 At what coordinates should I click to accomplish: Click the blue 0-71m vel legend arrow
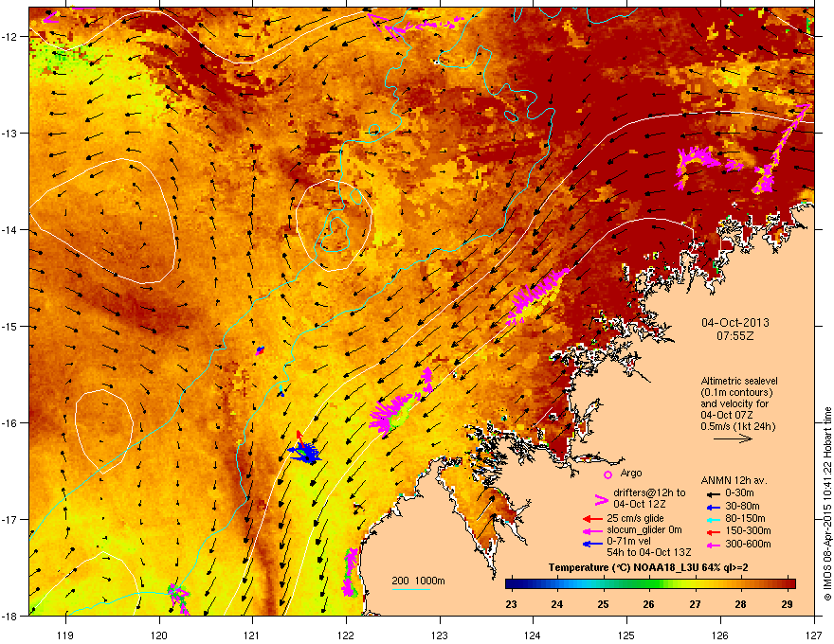click(x=592, y=544)
